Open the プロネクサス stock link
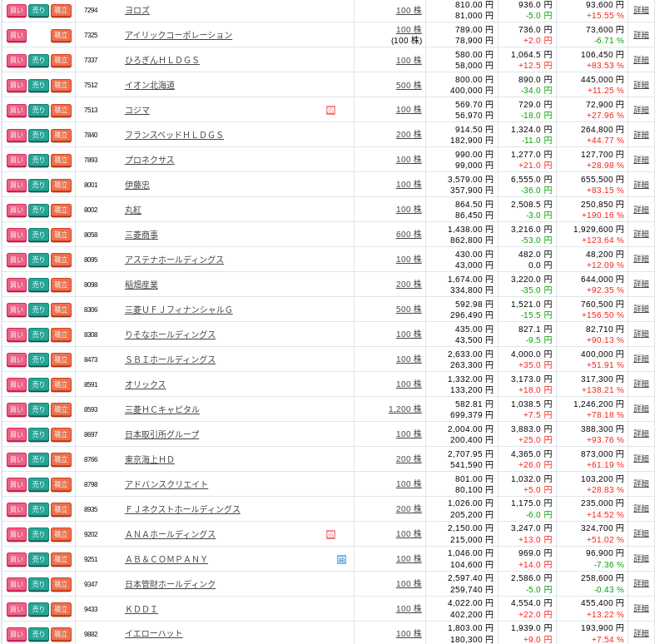This screenshot has width=655, height=644. [x=150, y=160]
